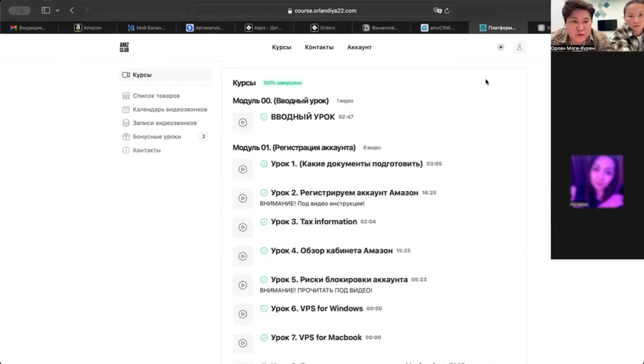
Task: Open Список товаров in the sidebar
Action: [x=156, y=96]
